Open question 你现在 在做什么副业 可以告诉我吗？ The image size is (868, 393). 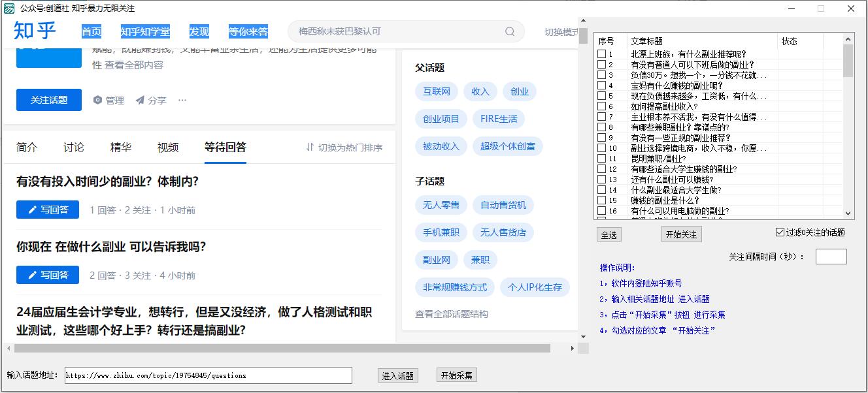[x=111, y=247]
